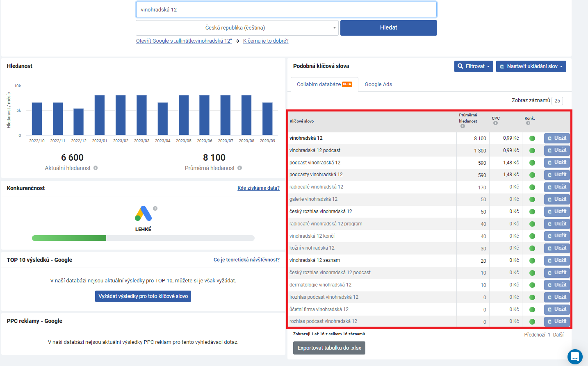Screen dimensions: 588x366
Task: Click the competition difficulty progress bar
Action: (x=143, y=238)
